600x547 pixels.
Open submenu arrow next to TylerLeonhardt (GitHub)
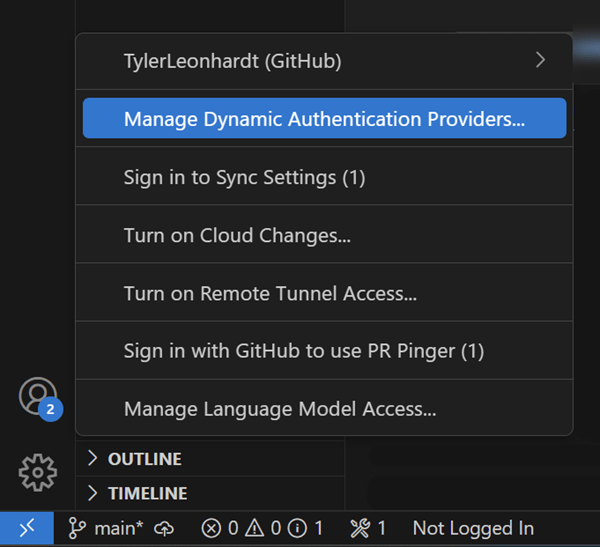(x=541, y=60)
